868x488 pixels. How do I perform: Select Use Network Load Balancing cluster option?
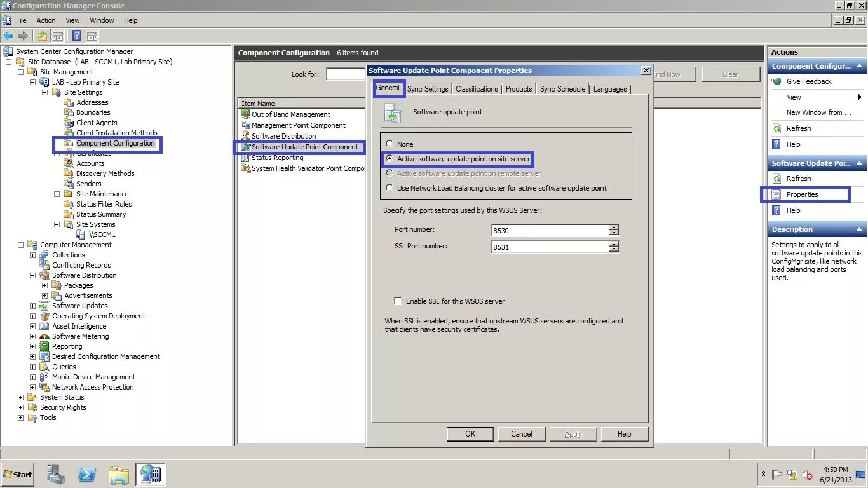pos(390,188)
